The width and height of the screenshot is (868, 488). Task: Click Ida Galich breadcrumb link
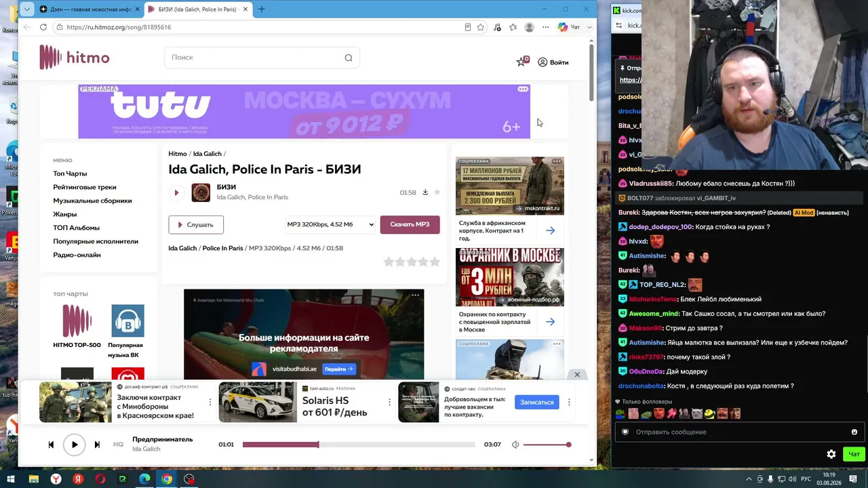[208, 154]
